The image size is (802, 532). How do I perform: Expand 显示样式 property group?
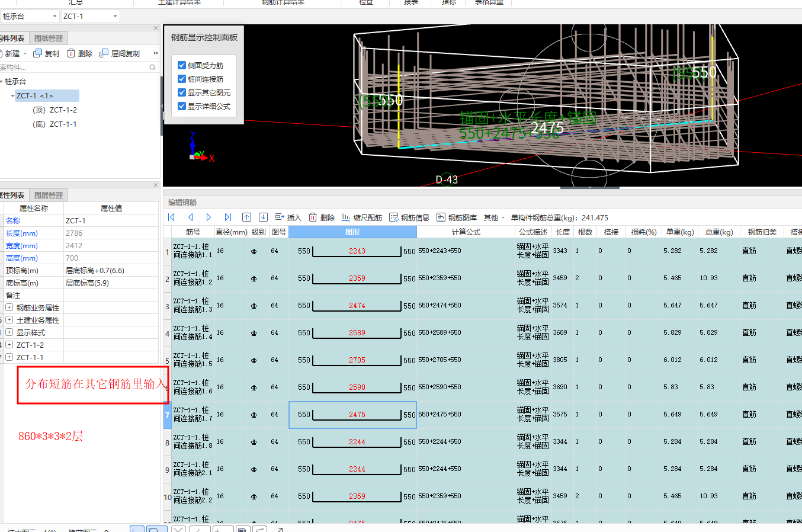[x=9, y=332]
